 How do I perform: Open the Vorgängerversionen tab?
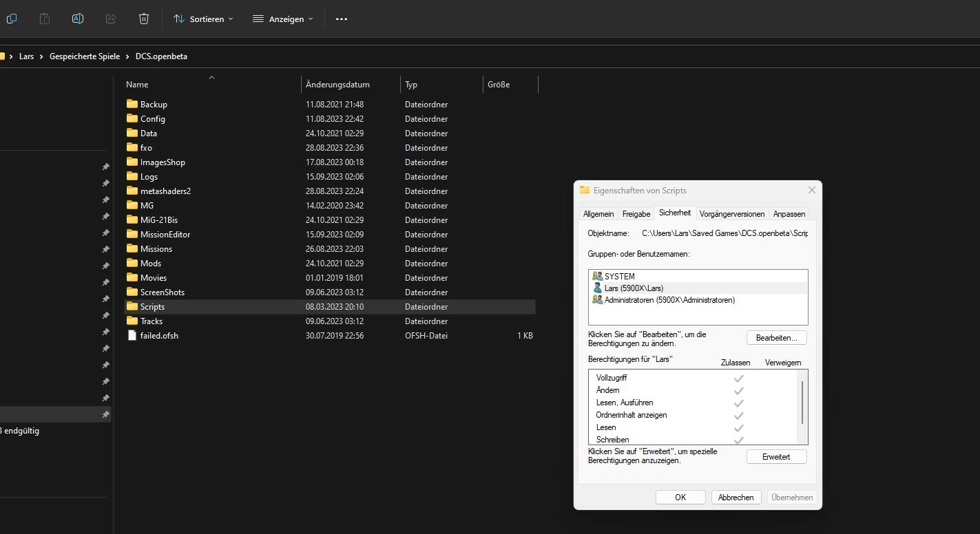pos(732,214)
